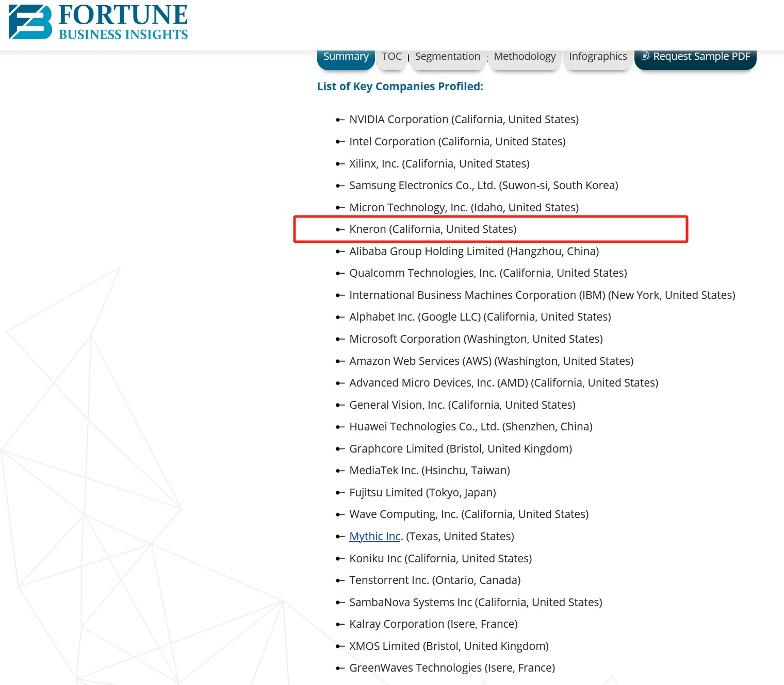Viewport: 784px width, 685px height.
Task: Click International Business Machines Corporation entry
Action: tap(542, 295)
